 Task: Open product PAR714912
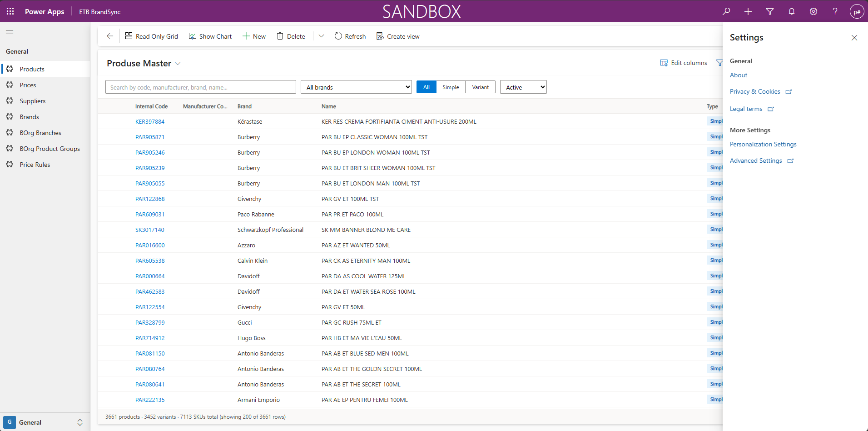click(150, 338)
